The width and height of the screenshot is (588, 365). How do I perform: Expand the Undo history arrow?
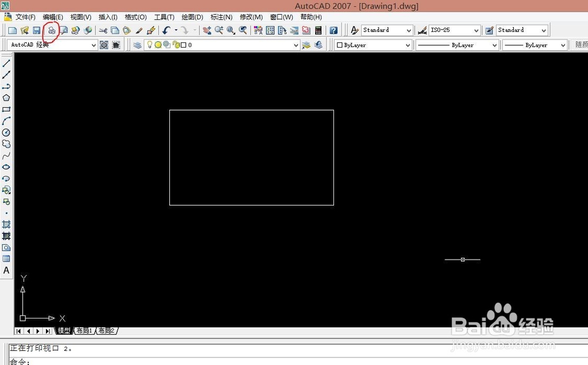tap(175, 31)
